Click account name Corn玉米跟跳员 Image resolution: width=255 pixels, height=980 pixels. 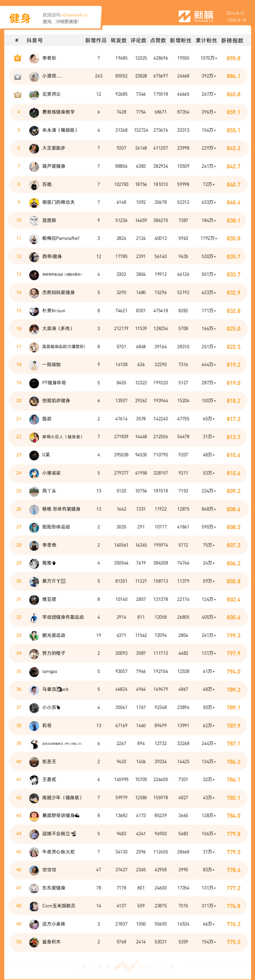[58, 906]
